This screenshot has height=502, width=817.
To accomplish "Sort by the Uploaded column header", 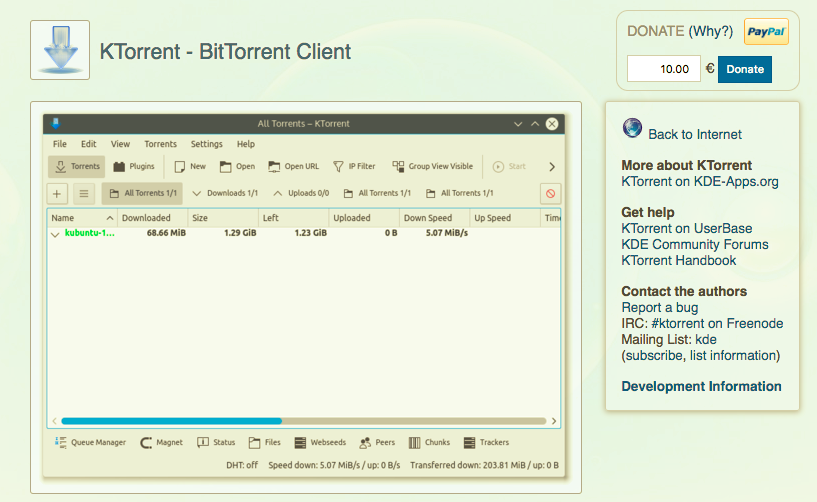I will [364, 218].
